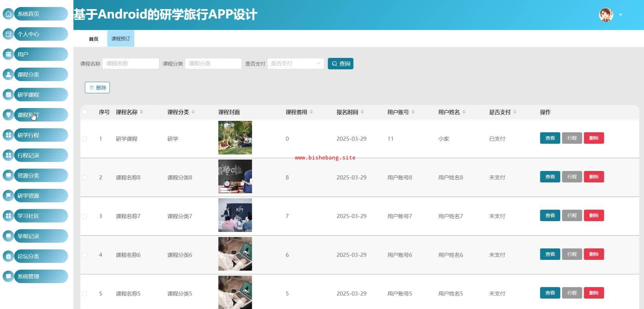Viewport: 644px width, 309px height.
Task: Open 行程 for 课程名称8 row
Action: (572, 177)
